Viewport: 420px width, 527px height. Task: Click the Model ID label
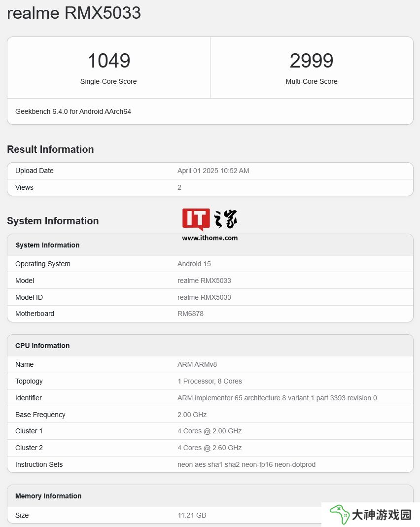29,297
